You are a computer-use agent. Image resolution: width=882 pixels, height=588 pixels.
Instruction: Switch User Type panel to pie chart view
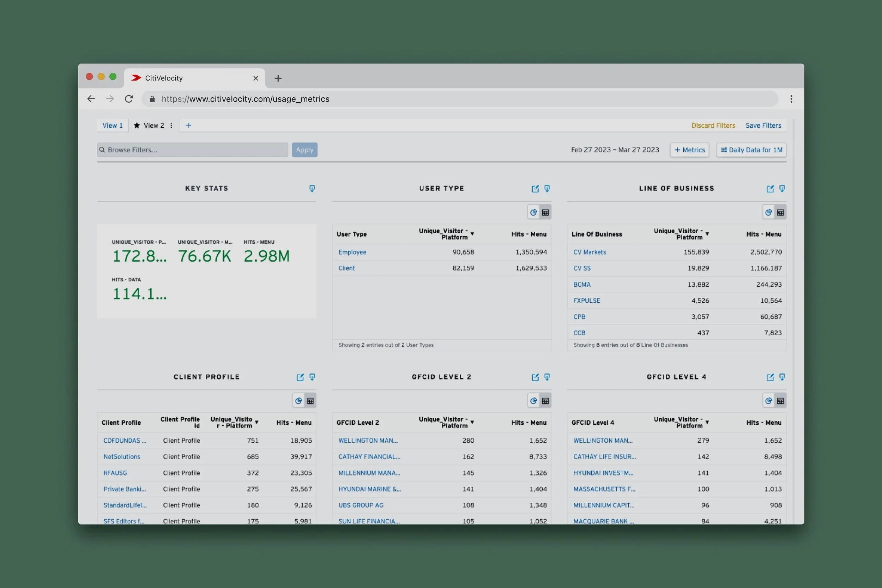533,213
